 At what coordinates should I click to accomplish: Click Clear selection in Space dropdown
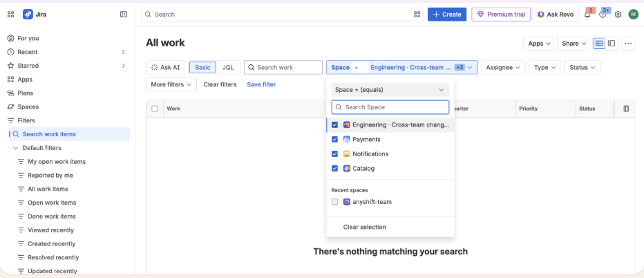pyautogui.click(x=365, y=227)
